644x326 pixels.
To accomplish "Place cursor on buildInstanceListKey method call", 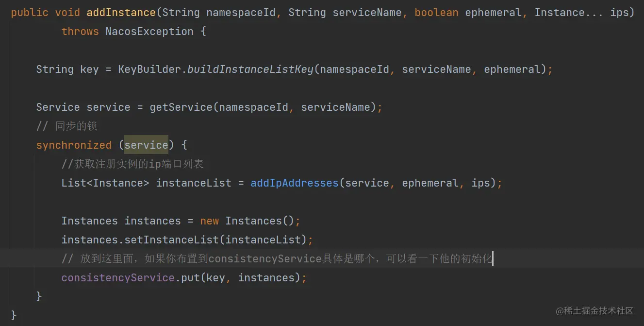I will pyautogui.click(x=250, y=69).
